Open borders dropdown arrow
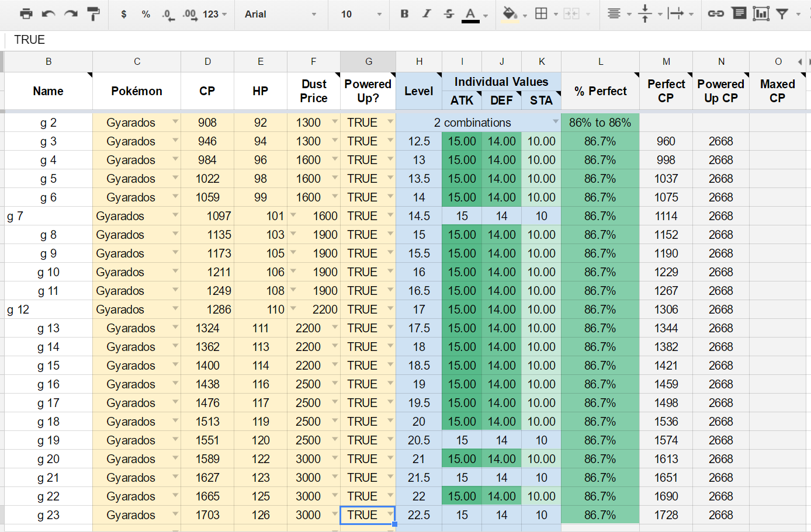This screenshot has width=811, height=532. (x=556, y=15)
